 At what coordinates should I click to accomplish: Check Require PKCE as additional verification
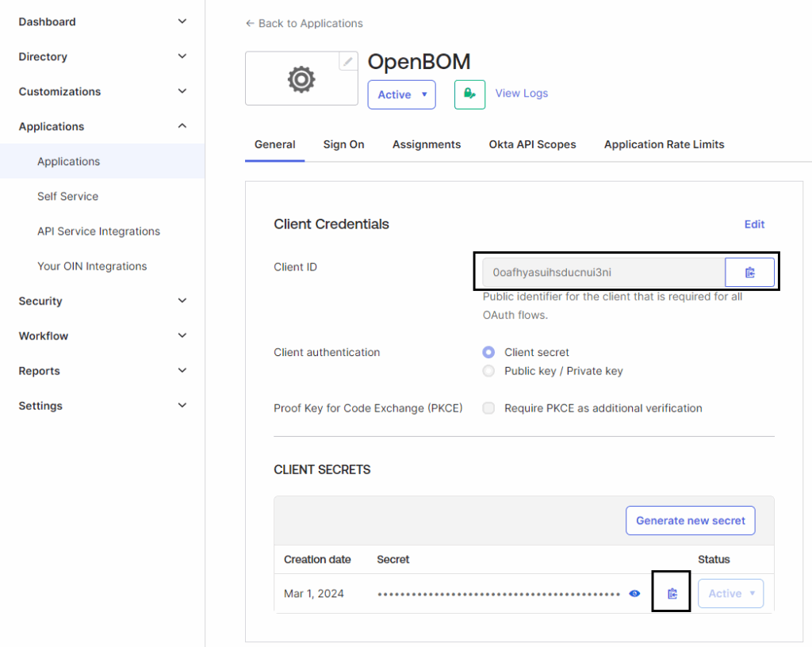[x=488, y=408]
